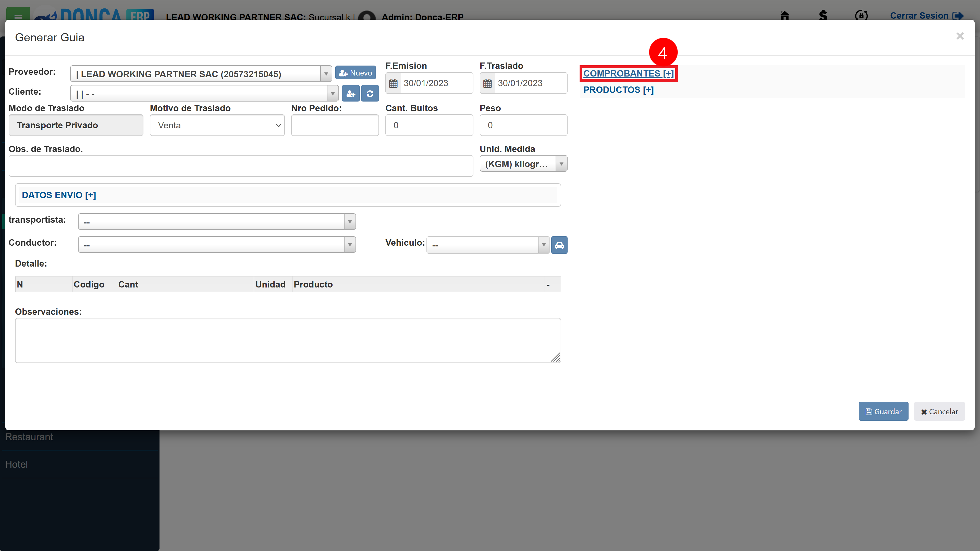The image size is (980, 551).
Task: Click Observaciones text area
Action: click(288, 340)
